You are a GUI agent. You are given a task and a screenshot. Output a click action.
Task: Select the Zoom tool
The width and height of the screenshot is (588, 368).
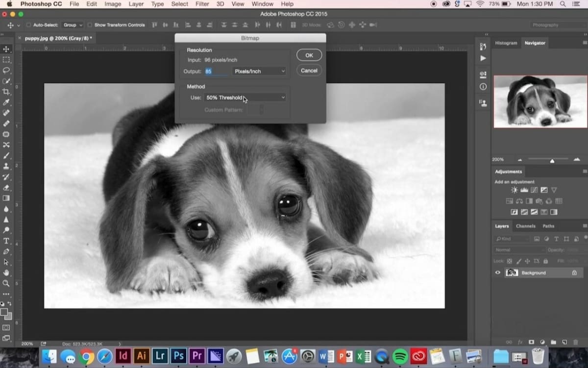tap(6, 283)
